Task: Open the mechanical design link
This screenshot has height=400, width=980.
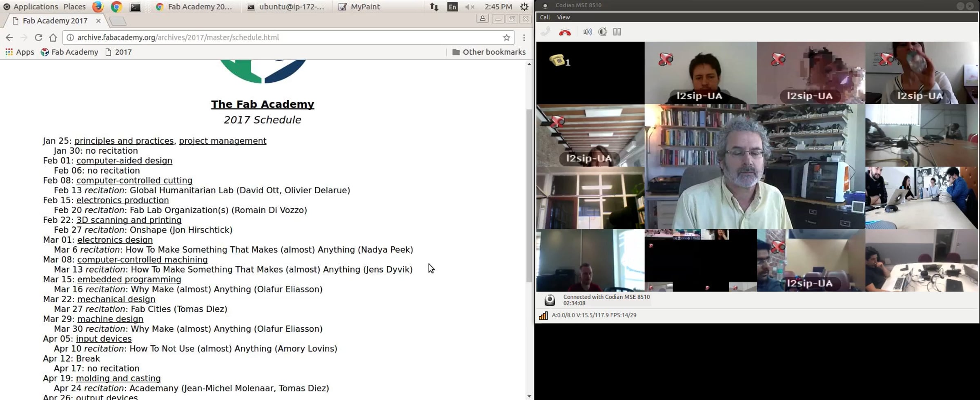Action: click(116, 299)
